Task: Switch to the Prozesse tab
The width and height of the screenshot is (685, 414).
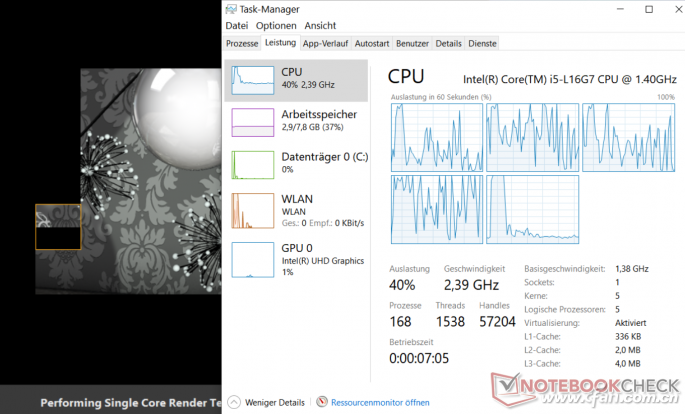Action: tap(242, 44)
